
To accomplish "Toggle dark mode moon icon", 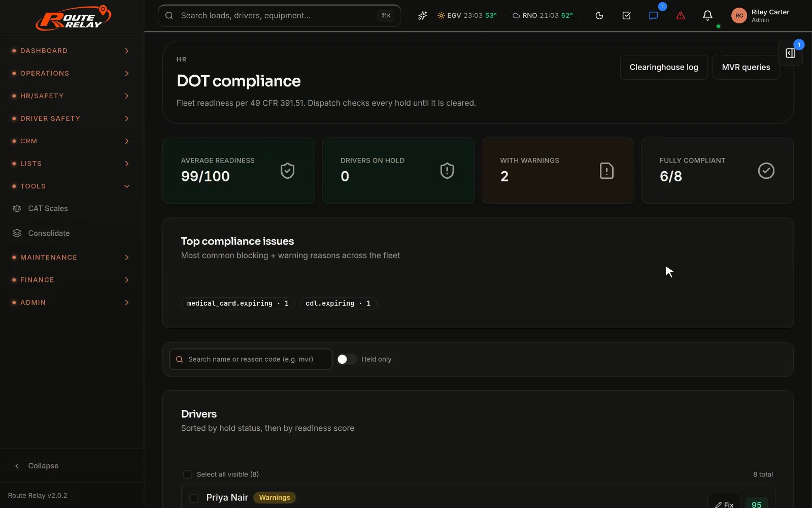I will pyautogui.click(x=599, y=16).
